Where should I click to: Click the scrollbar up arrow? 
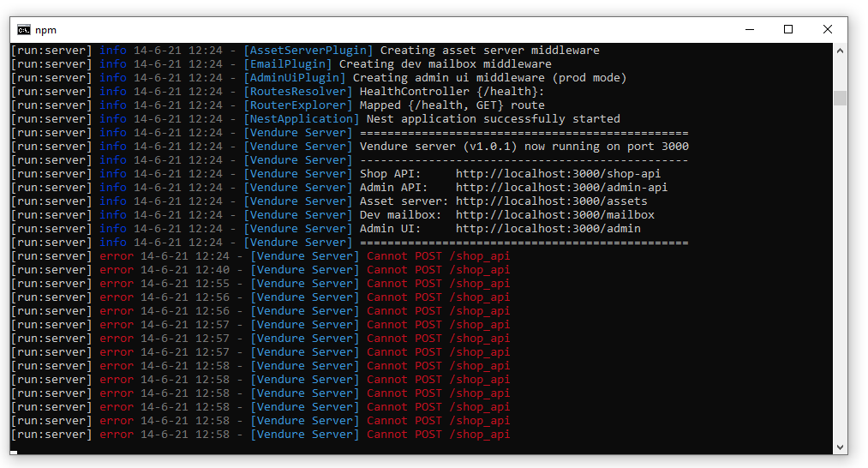pyautogui.click(x=840, y=51)
